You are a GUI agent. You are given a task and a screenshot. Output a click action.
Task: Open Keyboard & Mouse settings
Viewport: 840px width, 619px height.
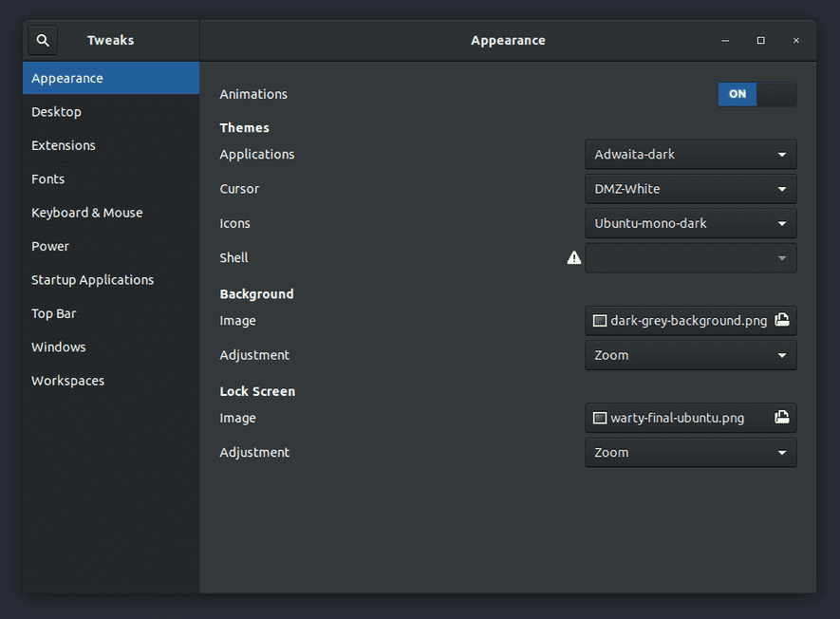pos(111,213)
